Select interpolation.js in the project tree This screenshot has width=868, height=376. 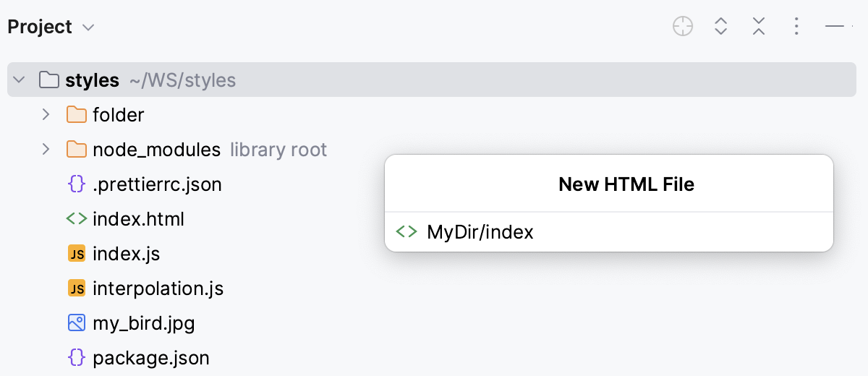(158, 289)
